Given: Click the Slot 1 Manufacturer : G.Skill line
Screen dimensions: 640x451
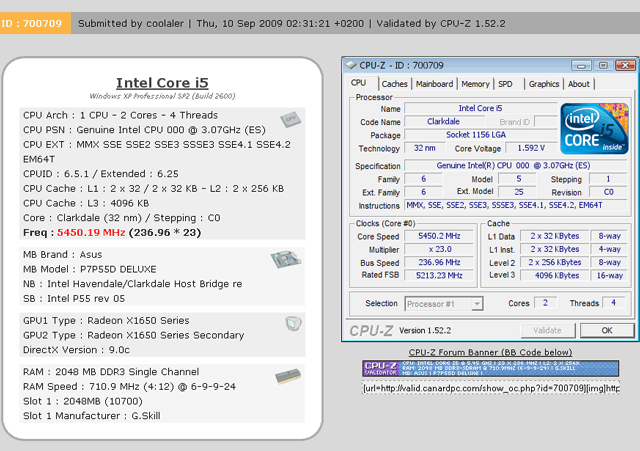Looking at the screenshot, I should pyautogui.click(x=91, y=416).
